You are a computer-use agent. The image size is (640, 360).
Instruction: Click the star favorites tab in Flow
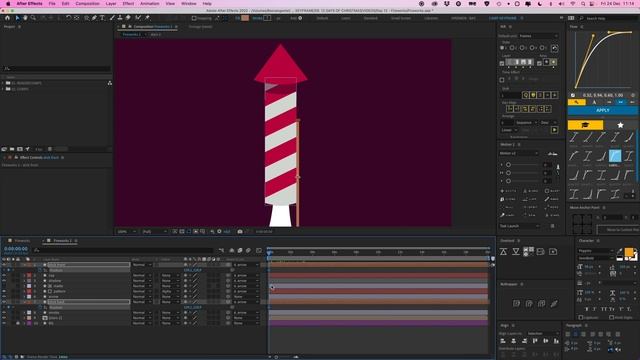coord(620,125)
